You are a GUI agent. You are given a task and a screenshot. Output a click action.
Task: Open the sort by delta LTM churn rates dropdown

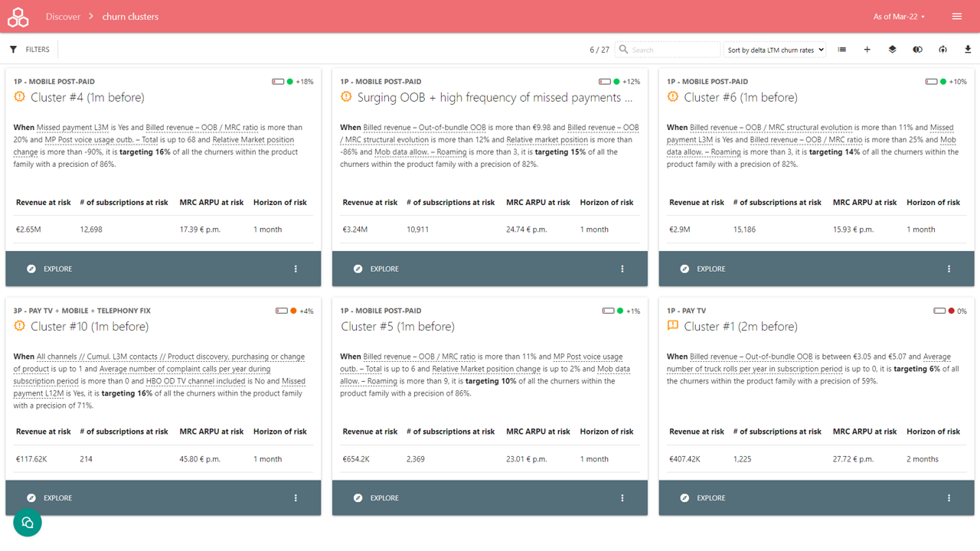pyautogui.click(x=776, y=50)
